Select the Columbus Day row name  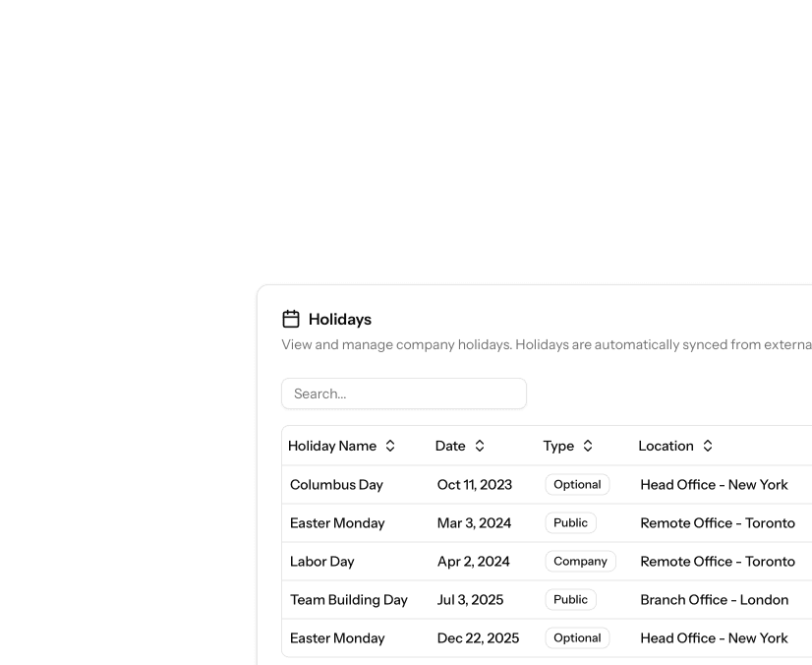pyautogui.click(x=336, y=485)
